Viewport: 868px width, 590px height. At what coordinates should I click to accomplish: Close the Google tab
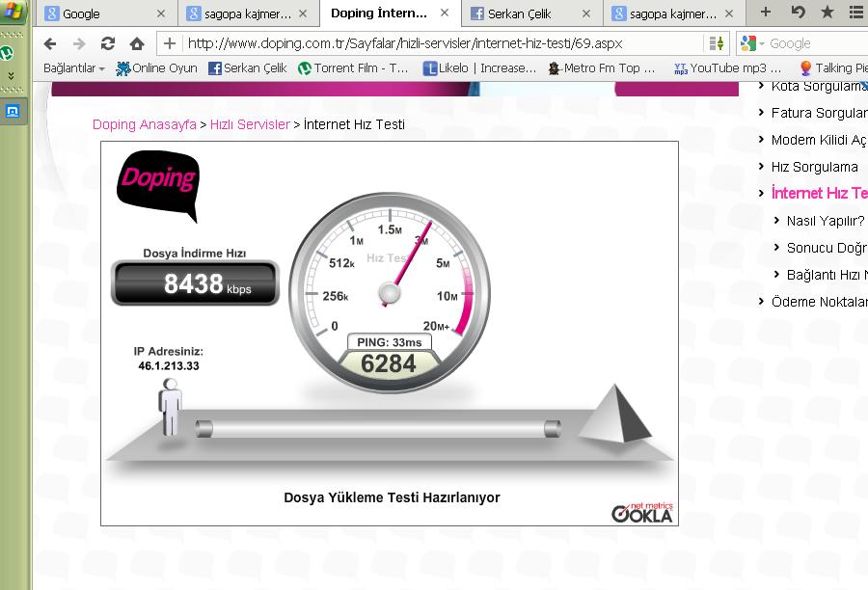161,14
